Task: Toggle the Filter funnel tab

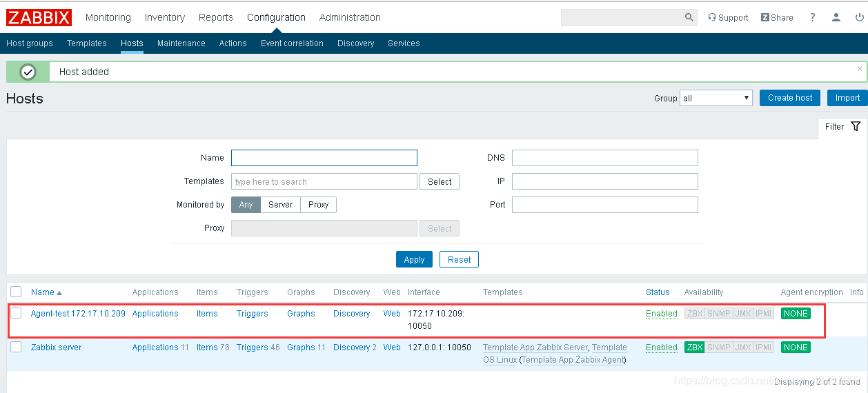Action: coord(842,126)
